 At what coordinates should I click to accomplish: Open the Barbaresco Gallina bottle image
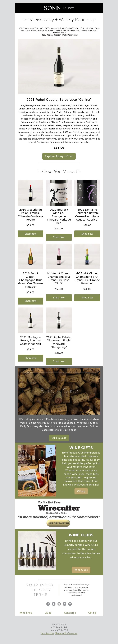59,66
